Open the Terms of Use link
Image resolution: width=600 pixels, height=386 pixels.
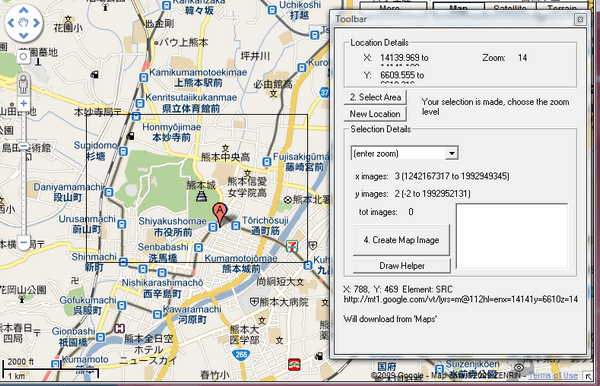click(553, 376)
